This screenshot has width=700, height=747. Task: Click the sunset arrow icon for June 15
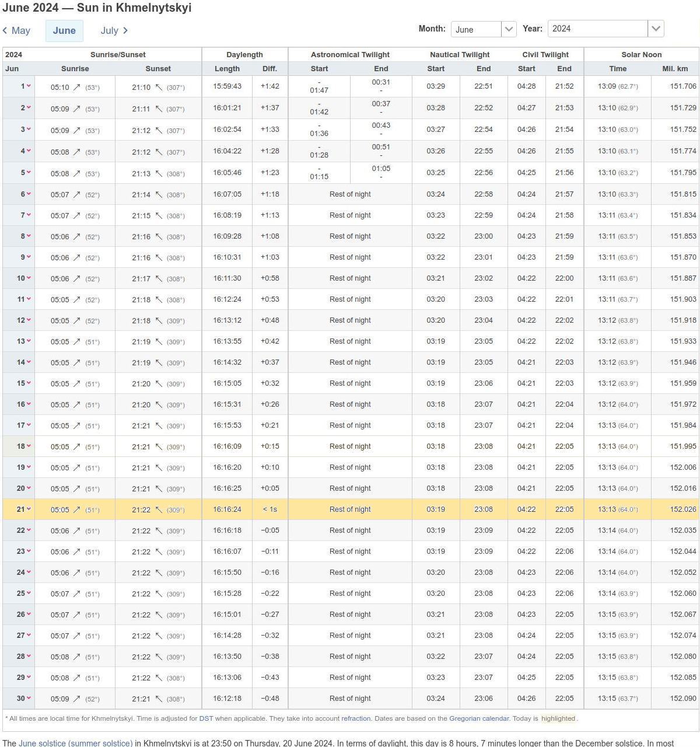click(159, 383)
